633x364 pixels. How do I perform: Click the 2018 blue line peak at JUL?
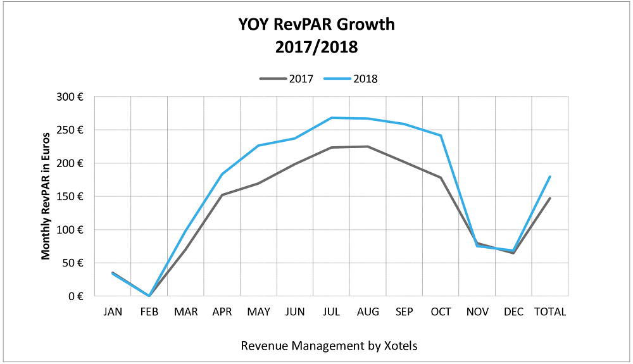[x=332, y=118]
